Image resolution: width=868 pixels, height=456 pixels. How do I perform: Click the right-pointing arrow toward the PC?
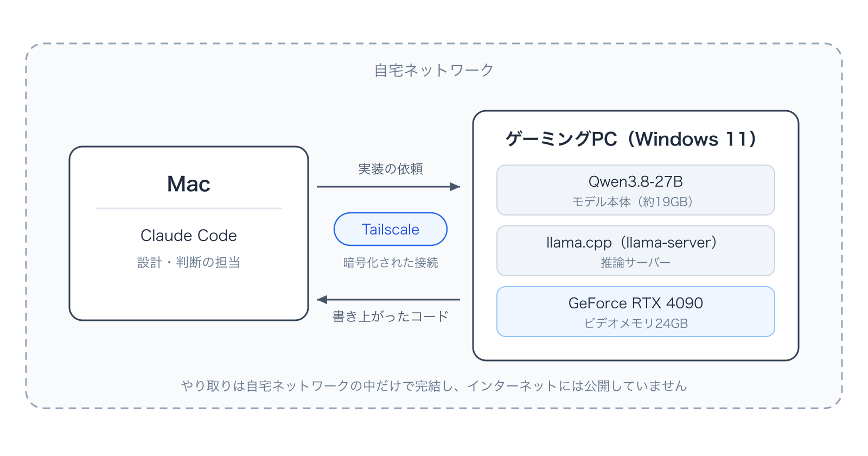point(388,187)
